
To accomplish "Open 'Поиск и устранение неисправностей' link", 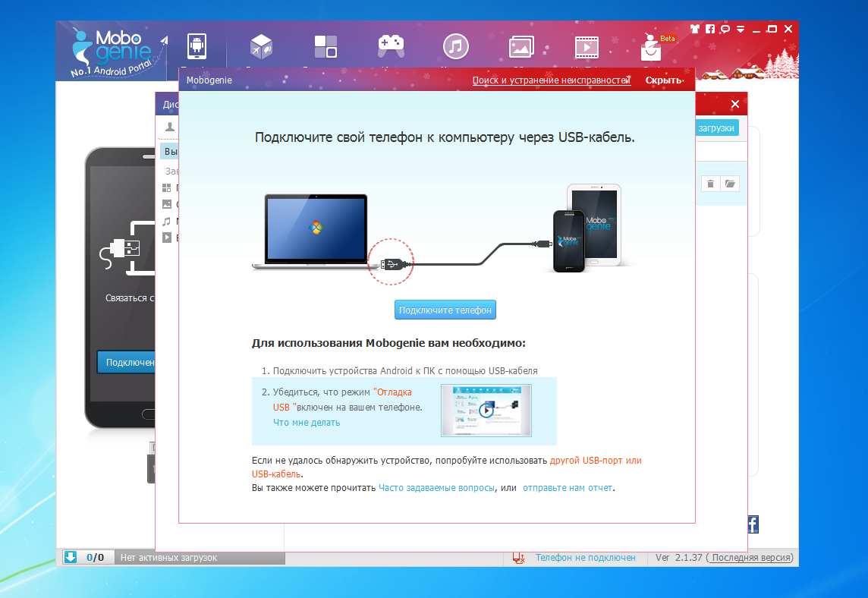I will 551,80.
